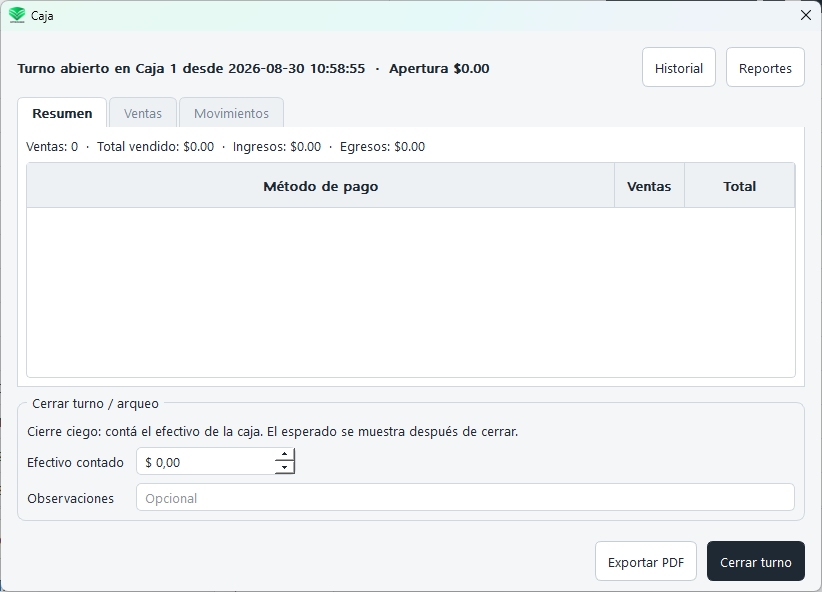Open the Historial view
822x592 pixels.
(x=678, y=68)
